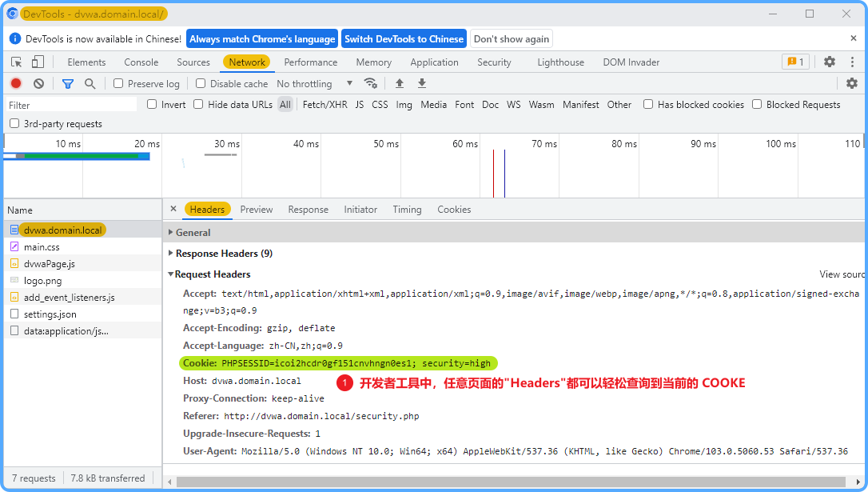Enable Preserve log checkbox
Screen dimensions: 868x492
coord(118,84)
